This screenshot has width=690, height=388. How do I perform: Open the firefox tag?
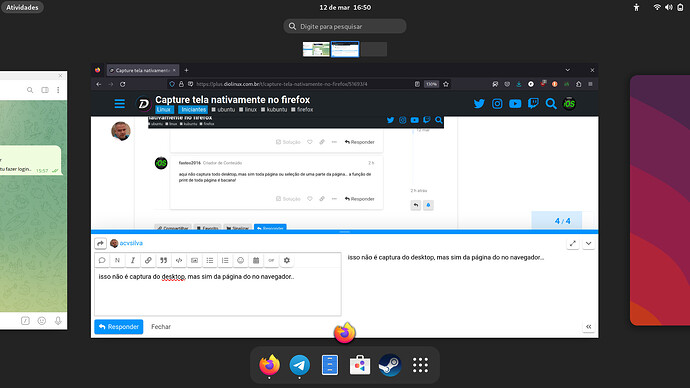(x=302, y=110)
